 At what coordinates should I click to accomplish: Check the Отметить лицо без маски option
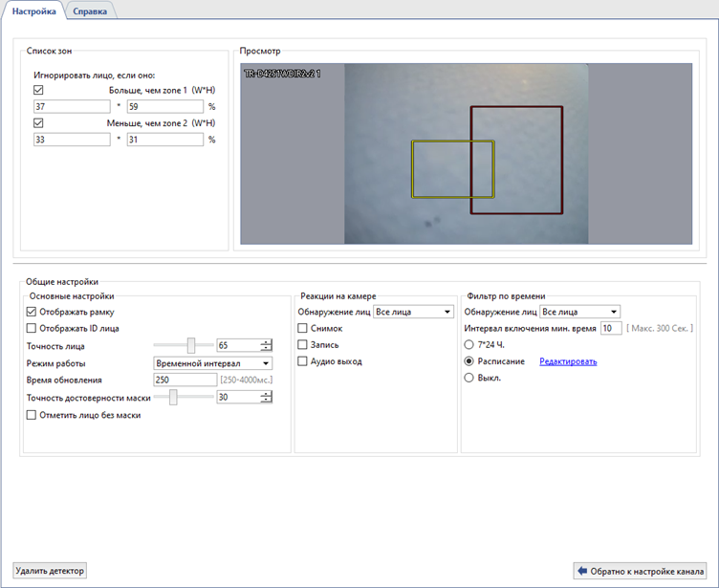(33, 416)
